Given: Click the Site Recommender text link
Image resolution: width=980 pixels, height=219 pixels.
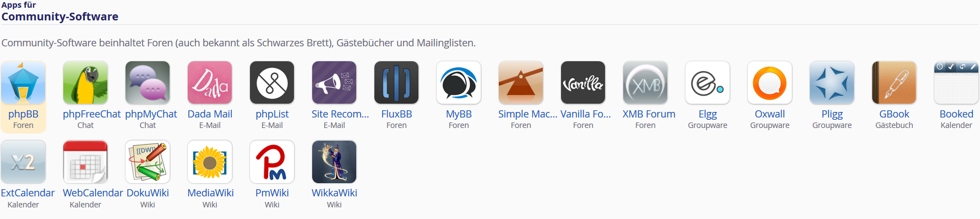Looking at the screenshot, I should point(340,114).
